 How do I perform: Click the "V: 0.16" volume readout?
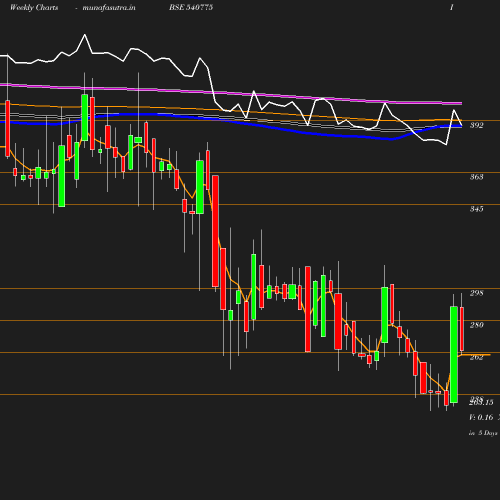coord(481,417)
